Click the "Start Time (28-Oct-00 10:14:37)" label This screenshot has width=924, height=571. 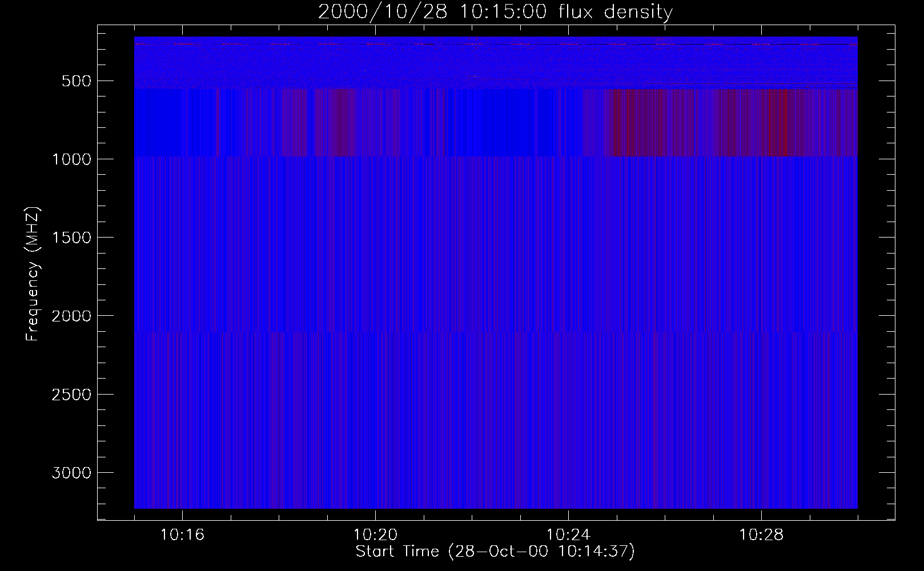(x=495, y=552)
